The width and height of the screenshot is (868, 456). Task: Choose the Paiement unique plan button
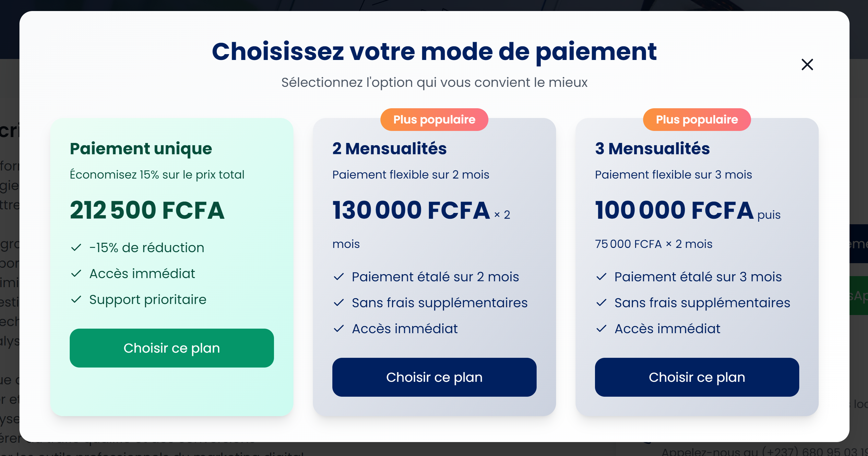(x=172, y=348)
